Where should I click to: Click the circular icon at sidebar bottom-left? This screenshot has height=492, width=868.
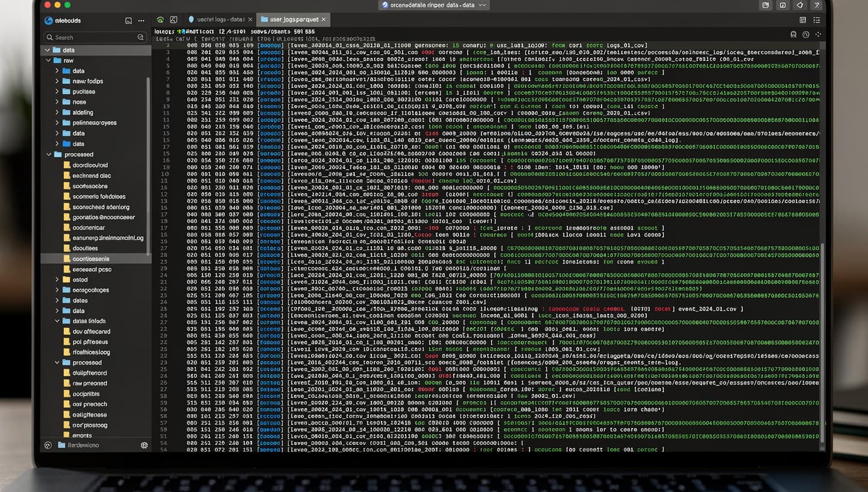pos(48,445)
